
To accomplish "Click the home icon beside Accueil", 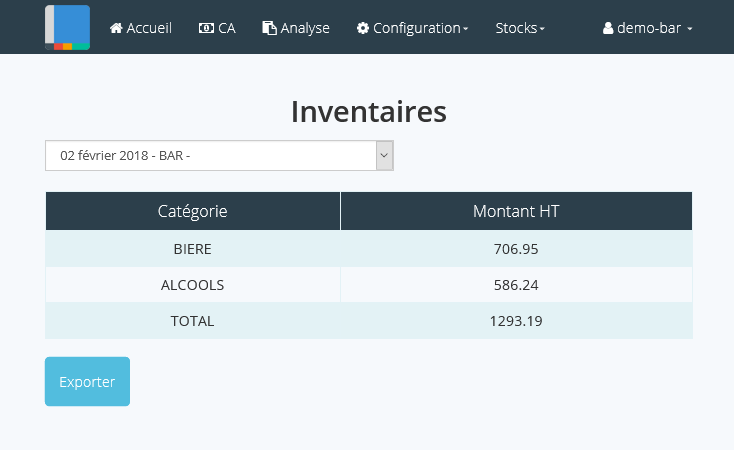I will (x=116, y=28).
